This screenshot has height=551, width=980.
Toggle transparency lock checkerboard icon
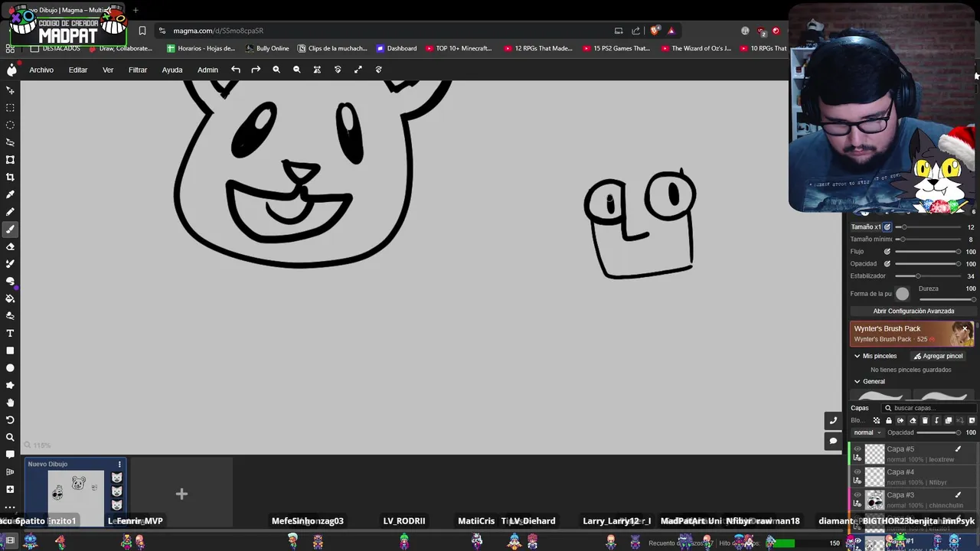click(x=876, y=420)
